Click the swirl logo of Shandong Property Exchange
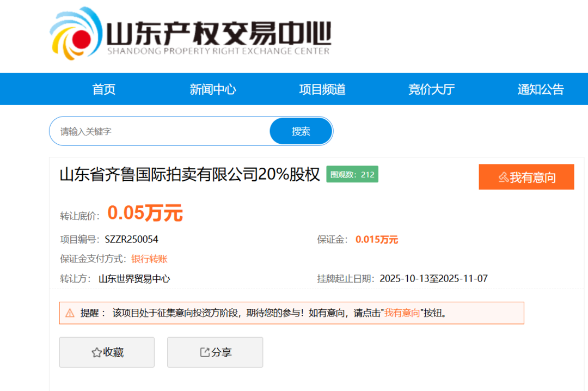The image size is (588, 391). [76, 34]
